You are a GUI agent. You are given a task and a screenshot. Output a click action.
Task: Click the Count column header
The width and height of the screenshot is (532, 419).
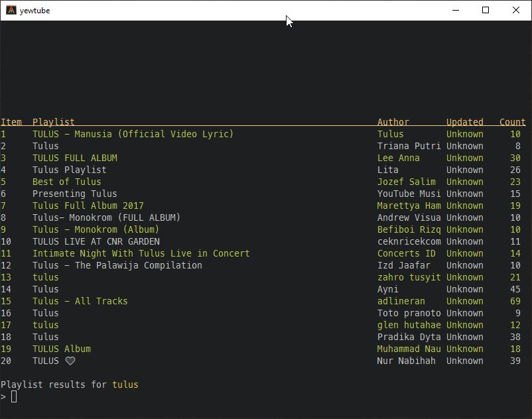point(512,122)
